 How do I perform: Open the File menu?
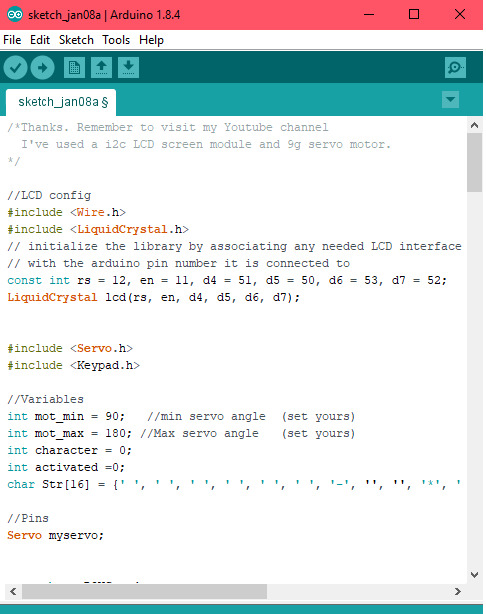(x=12, y=40)
